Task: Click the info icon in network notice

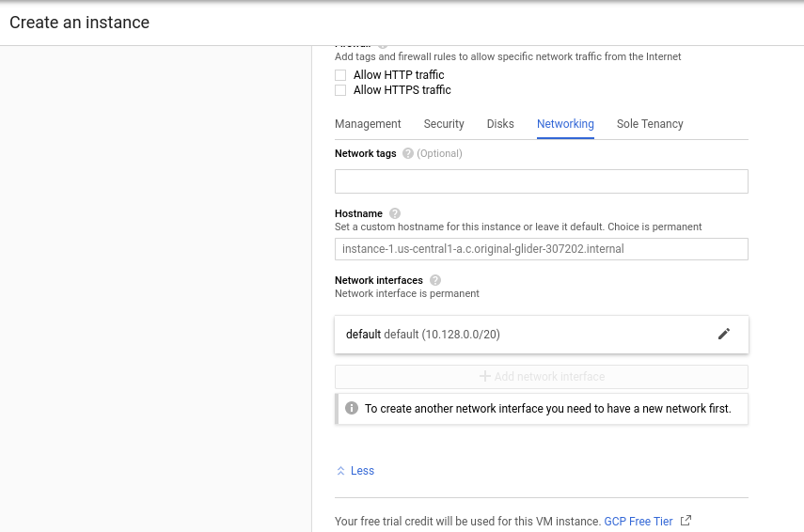Action: point(352,409)
